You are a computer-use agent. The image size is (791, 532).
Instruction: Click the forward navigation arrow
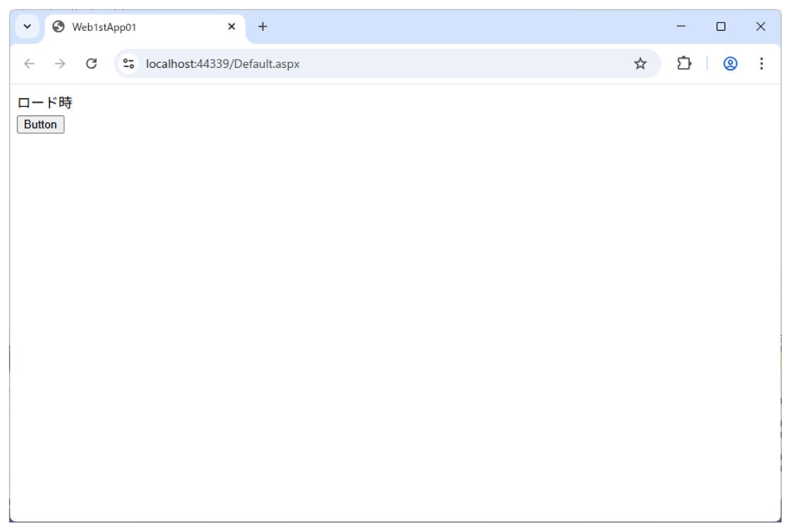(x=60, y=64)
